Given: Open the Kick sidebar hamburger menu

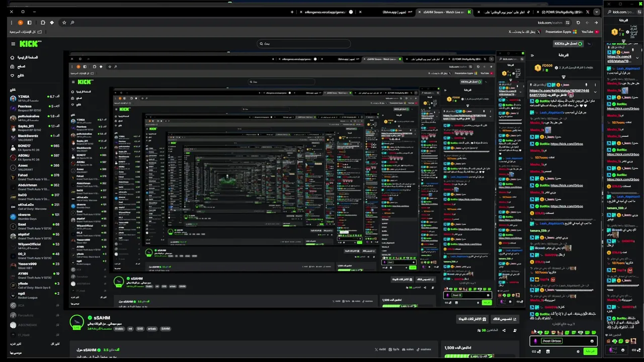Looking at the screenshot, I should [x=13, y=44].
